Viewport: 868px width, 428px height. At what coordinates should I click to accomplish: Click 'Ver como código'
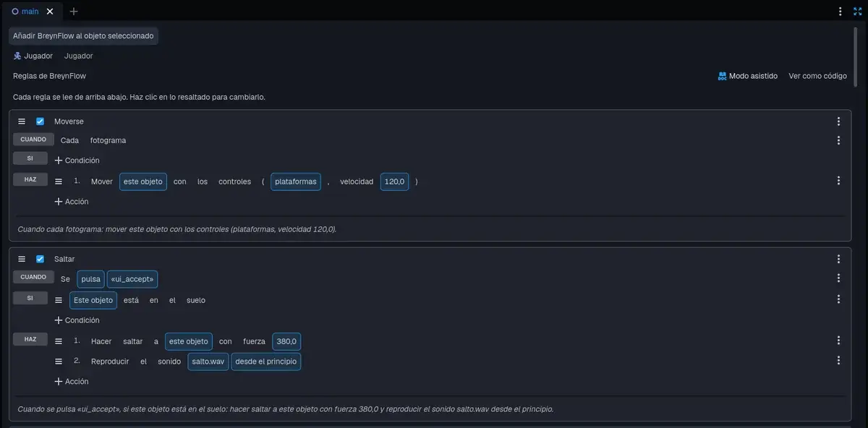coord(817,76)
